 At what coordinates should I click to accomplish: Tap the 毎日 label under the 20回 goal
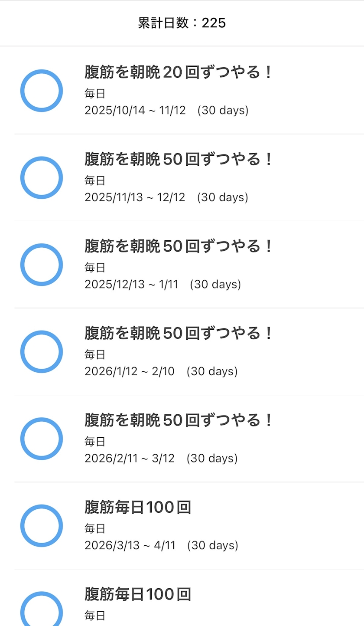point(95,94)
